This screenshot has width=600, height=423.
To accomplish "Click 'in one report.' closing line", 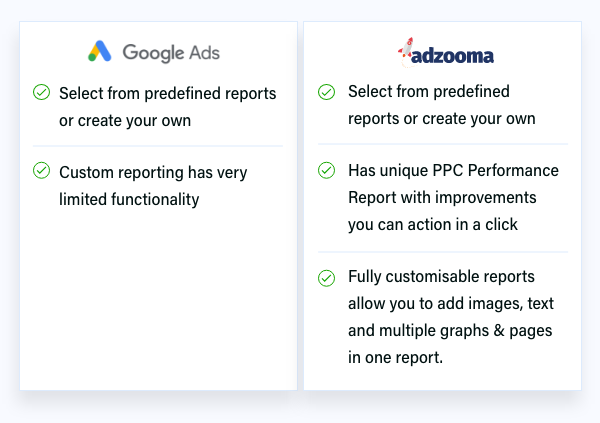I will 395,358.
